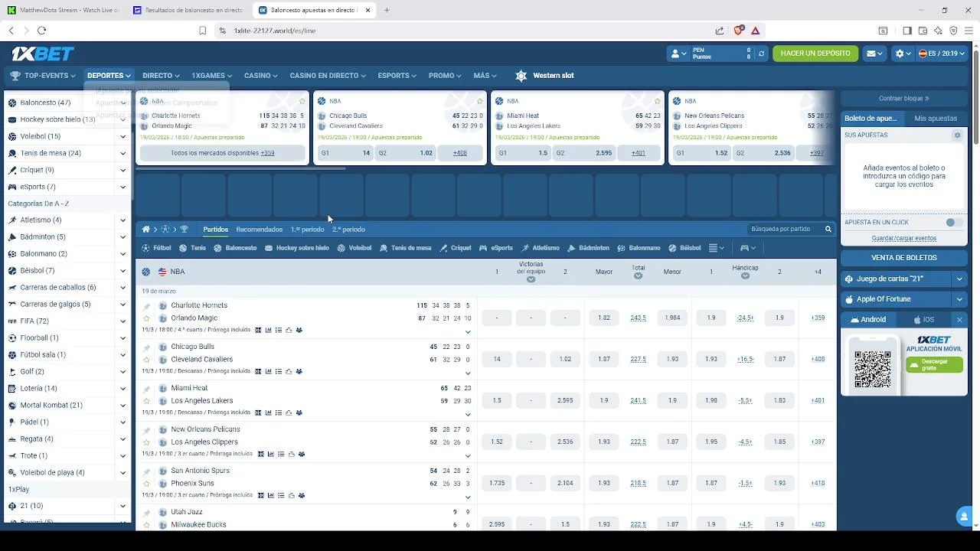Image resolution: width=980 pixels, height=551 pixels.
Task: Close the mobile app banner
Action: tap(959, 320)
